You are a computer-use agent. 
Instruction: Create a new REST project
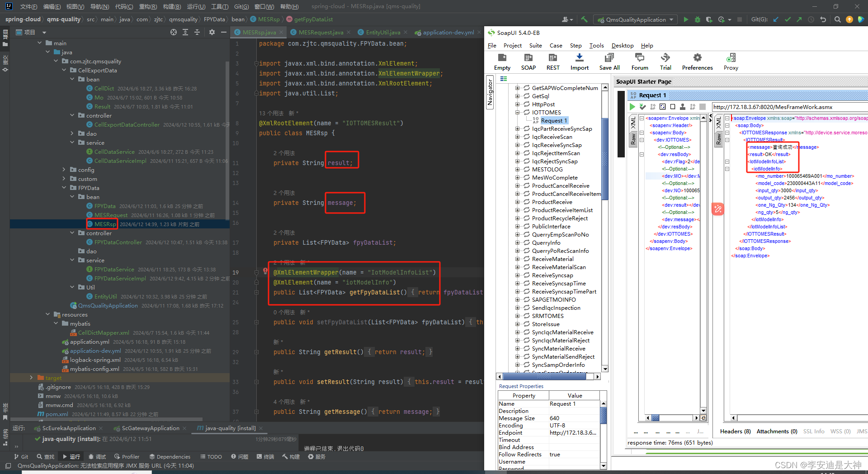point(552,62)
